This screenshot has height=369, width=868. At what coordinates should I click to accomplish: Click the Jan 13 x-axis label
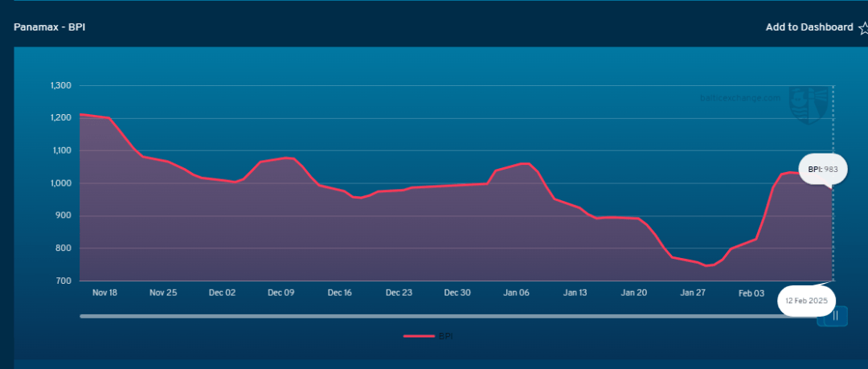click(x=575, y=293)
